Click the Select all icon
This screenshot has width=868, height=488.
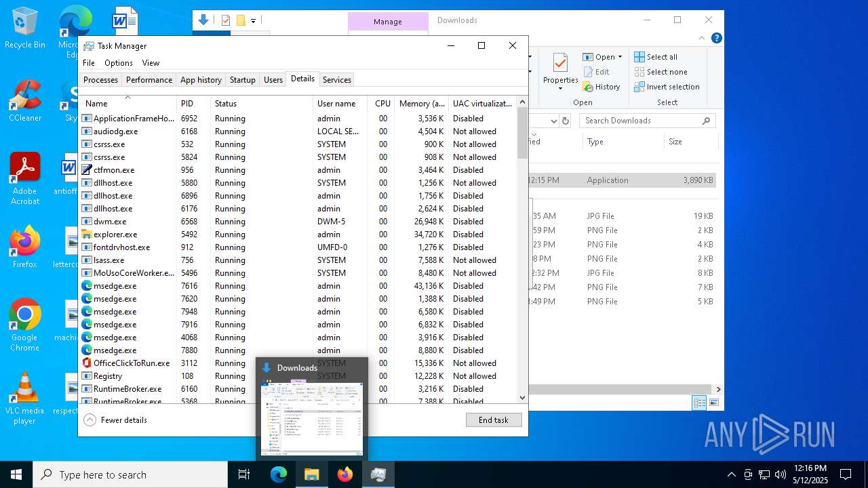click(639, 57)
